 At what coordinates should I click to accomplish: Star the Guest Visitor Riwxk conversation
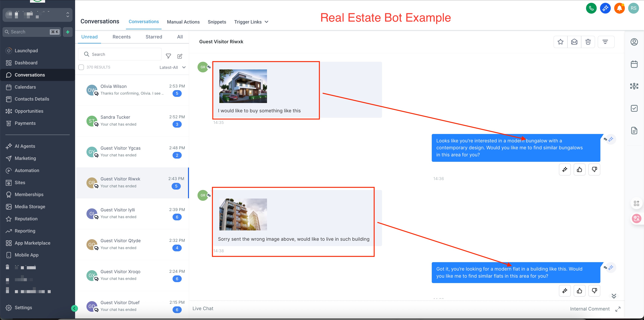[x=560, y=42]
